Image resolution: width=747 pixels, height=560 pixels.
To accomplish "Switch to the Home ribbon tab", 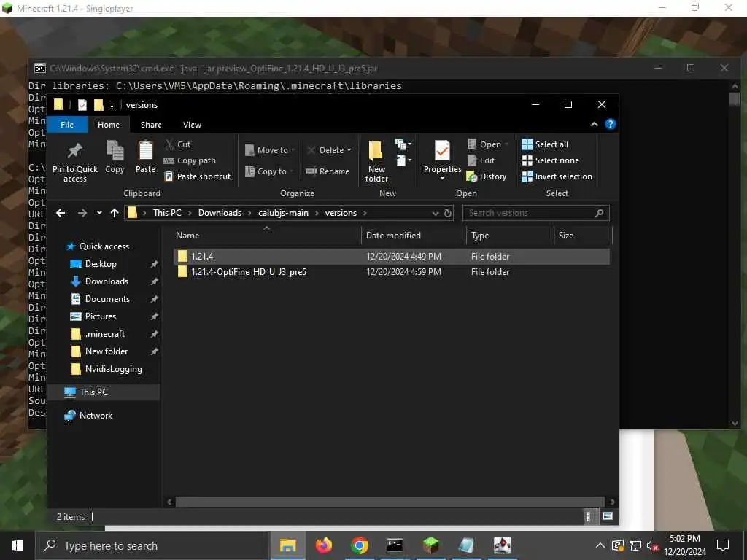I will tap(109, 125).
